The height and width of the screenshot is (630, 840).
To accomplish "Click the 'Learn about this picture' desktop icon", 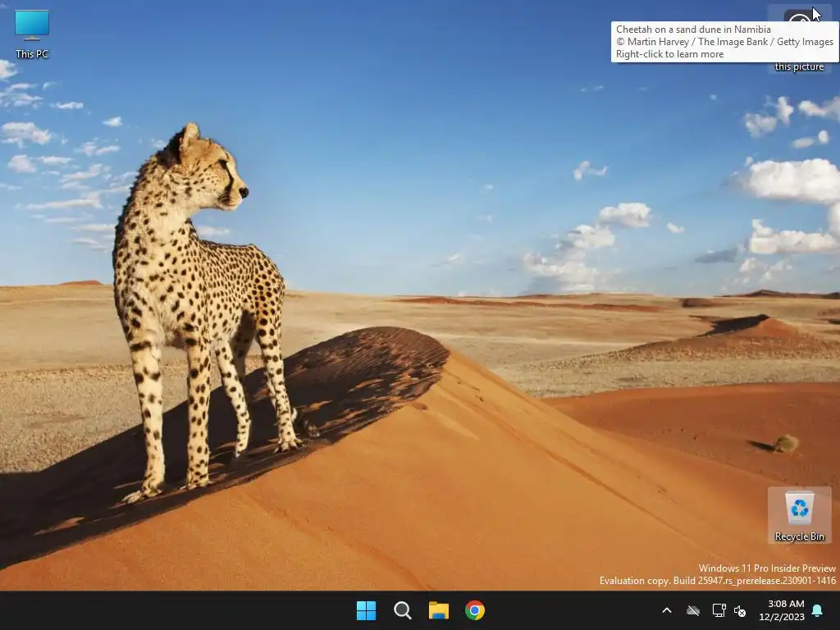I will point(799,39).
